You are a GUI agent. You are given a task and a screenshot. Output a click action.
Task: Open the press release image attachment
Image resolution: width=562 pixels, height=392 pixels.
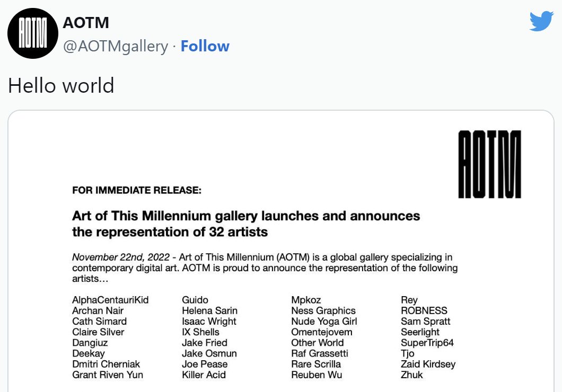(281, 251)
